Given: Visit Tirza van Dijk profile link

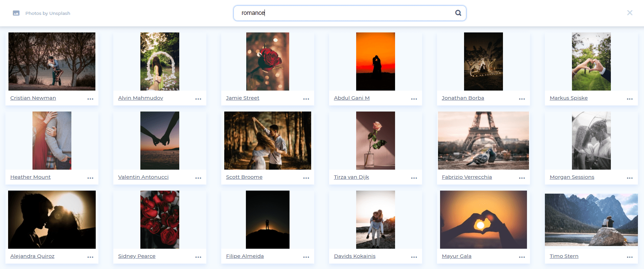Looking at the screenshot, I should [x=351, y=177].
